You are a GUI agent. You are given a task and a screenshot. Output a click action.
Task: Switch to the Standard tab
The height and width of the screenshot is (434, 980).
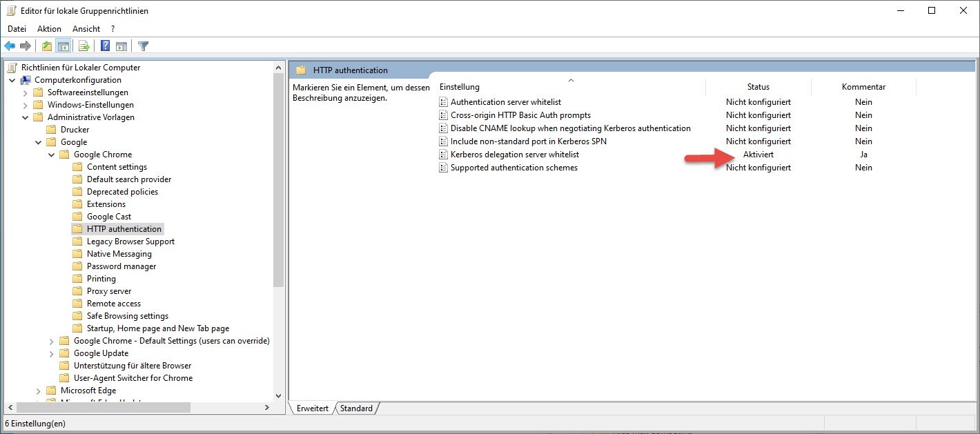point(356,408)
